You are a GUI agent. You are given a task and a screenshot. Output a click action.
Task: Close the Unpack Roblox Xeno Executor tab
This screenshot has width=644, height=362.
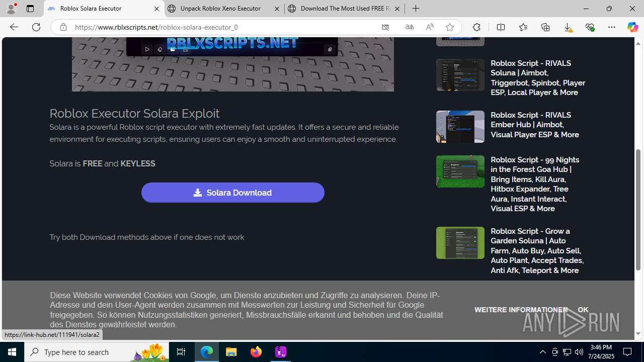point(277,9)
